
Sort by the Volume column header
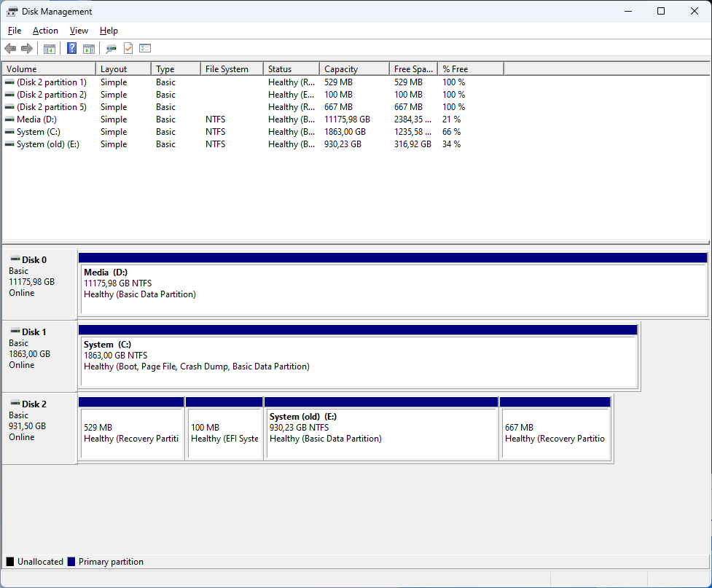click(x=49, y=69)
